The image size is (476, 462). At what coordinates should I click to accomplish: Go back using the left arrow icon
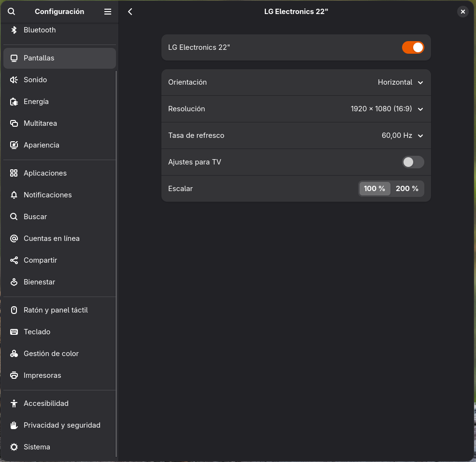pyautogui.click(x=130, y=12)
